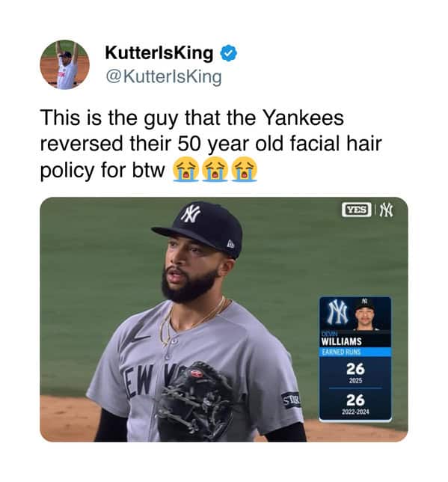448x482 pixels.
Task: Visit the @KutterIsKing handle link
Action: tap(164, 77)
